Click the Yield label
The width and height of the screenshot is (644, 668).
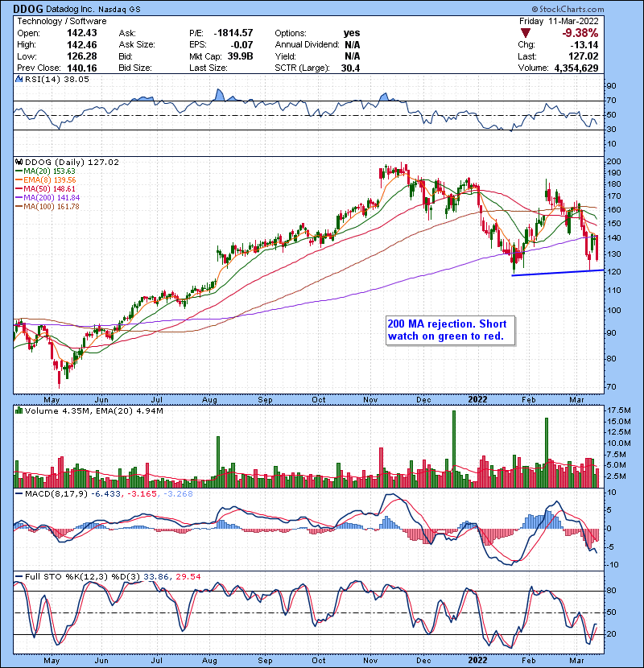285,56
